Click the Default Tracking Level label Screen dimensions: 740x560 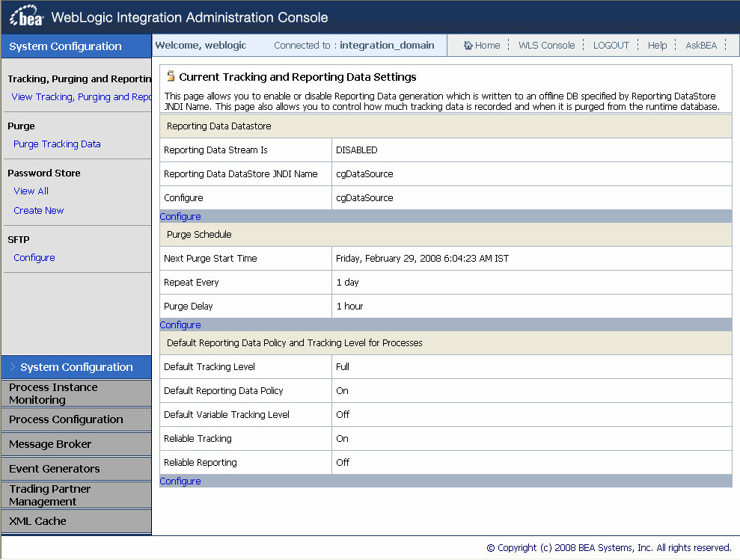209,366
